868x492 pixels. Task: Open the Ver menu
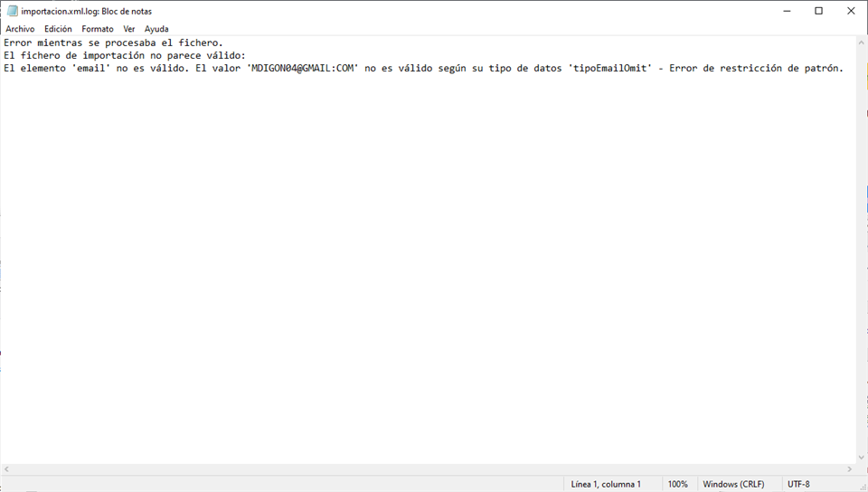point(129,29)
